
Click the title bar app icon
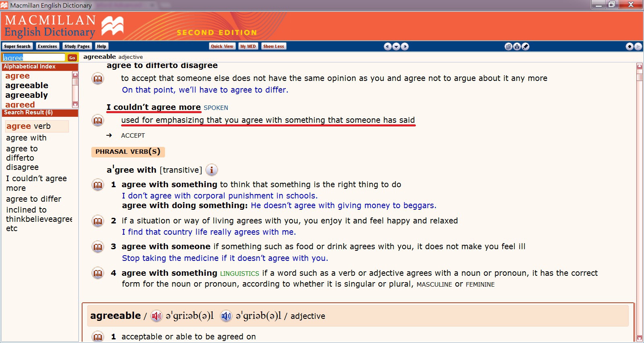pos(4,5)
